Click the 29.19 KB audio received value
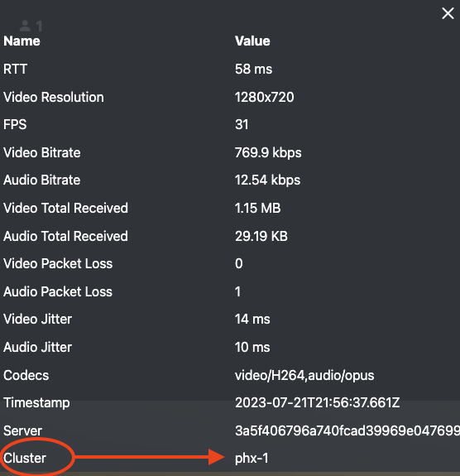Viewport: 460px width, 476px height. point(261,236)
